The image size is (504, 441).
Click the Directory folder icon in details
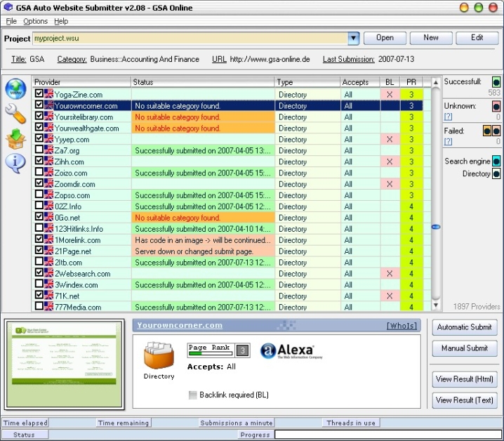pyautogui.click(x=159, y=356)
